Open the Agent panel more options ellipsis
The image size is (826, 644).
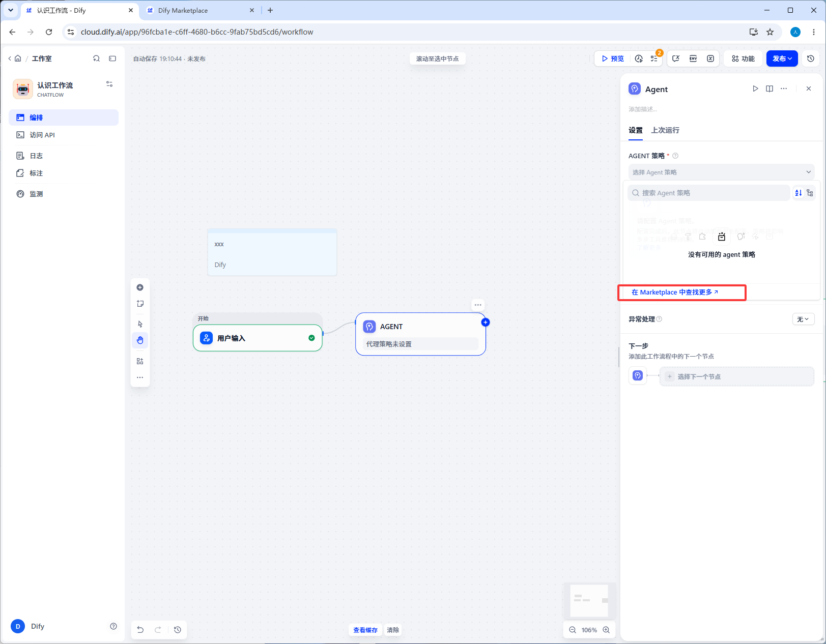[784, 89]
